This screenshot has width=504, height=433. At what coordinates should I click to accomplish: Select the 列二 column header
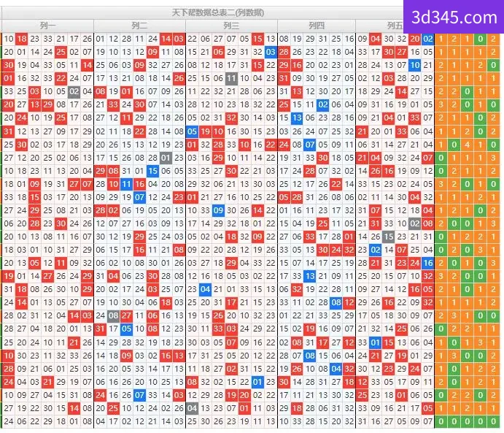(139, 26)
